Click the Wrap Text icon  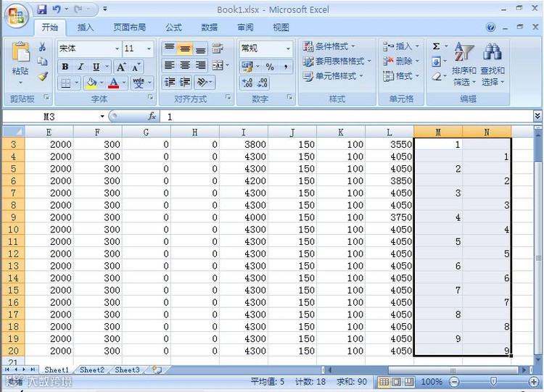pos(218,48)
